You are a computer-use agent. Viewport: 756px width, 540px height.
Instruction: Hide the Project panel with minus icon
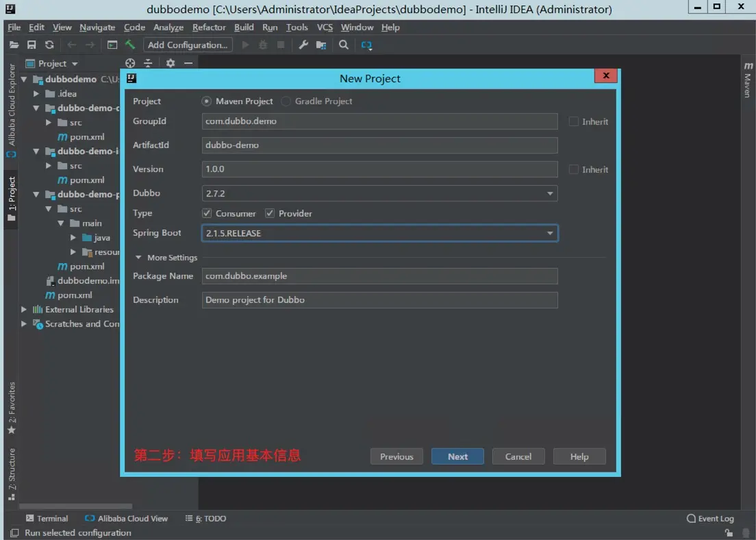(x=188, y=63)
